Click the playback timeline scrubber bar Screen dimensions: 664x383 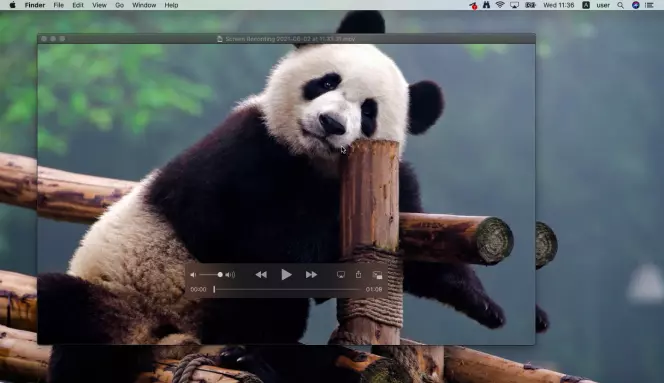287,289
